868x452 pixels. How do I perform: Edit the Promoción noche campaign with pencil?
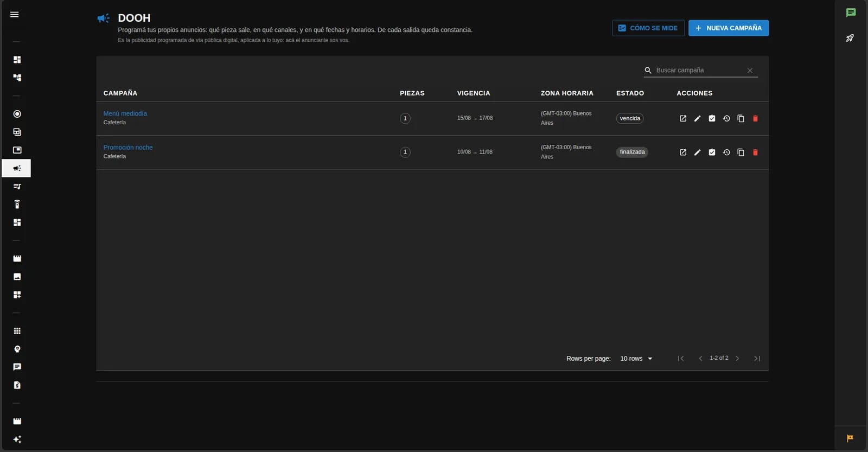tap(698, 152)
